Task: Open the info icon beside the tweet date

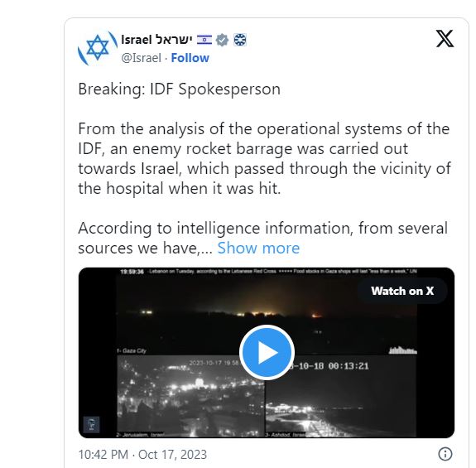Action: [445, 455]
